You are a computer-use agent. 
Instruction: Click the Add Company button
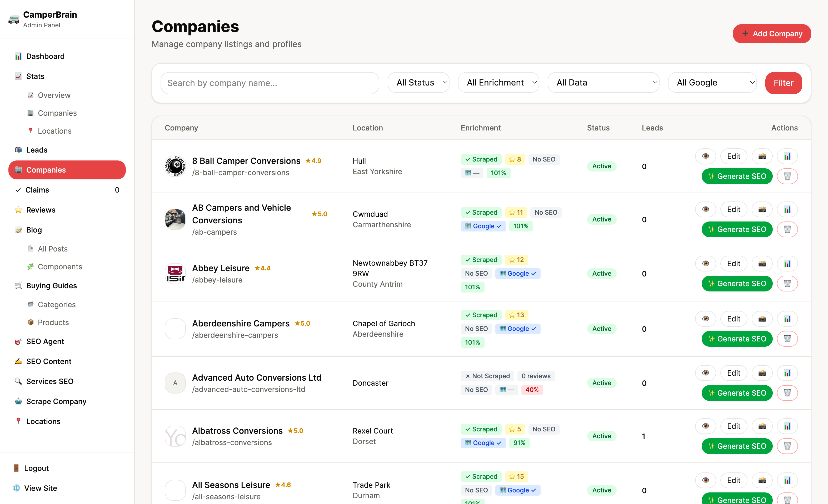[772, 34]
